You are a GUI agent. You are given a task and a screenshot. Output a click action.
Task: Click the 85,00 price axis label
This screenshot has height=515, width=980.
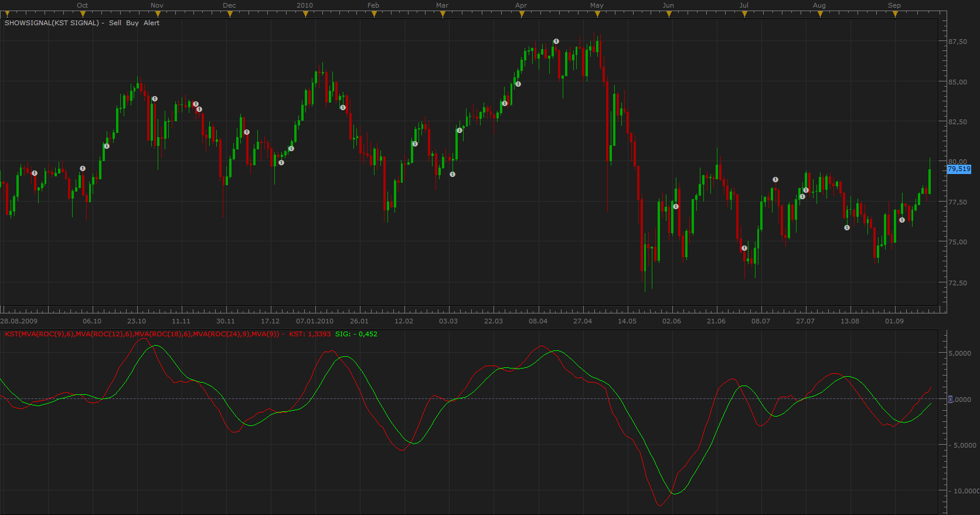point(958,82)
